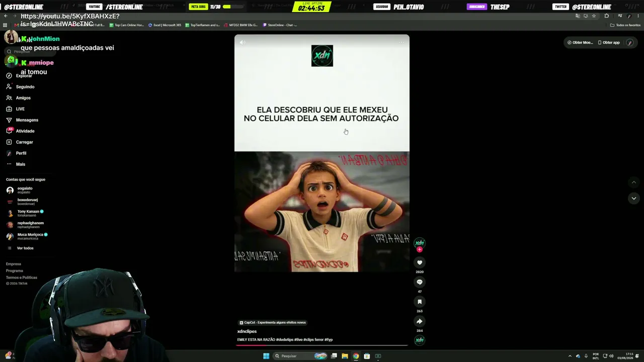Click the Carregar plus icon
The width and height of the screenshot is (644, 362).
[9, 142]
